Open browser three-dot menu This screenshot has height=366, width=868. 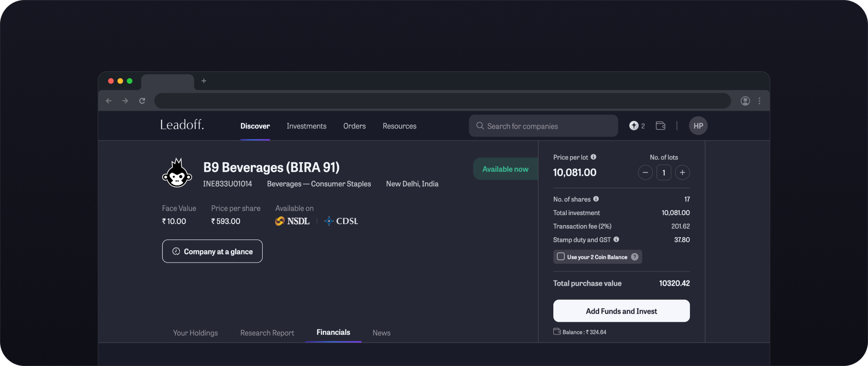pos(759,101)
